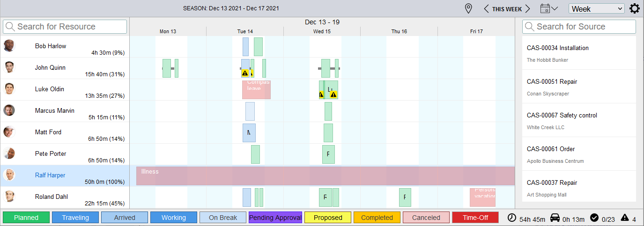Open Ralf Harper resource link

pyautogui.click(x=50, y=175)
